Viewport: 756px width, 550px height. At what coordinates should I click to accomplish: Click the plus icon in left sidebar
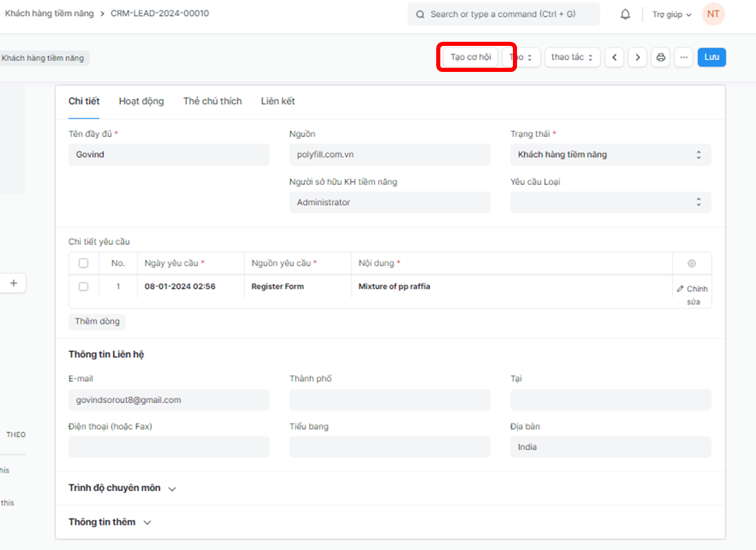(x=13, y=283)
